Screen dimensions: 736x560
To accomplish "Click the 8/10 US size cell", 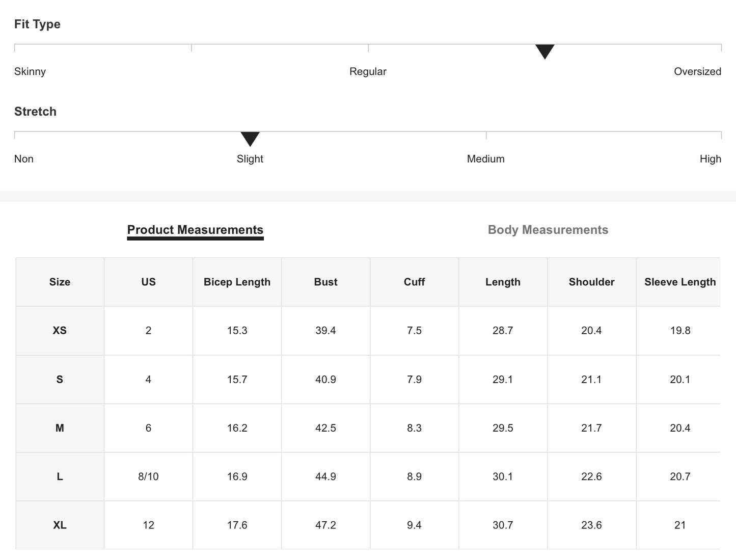I will point(148,477).
